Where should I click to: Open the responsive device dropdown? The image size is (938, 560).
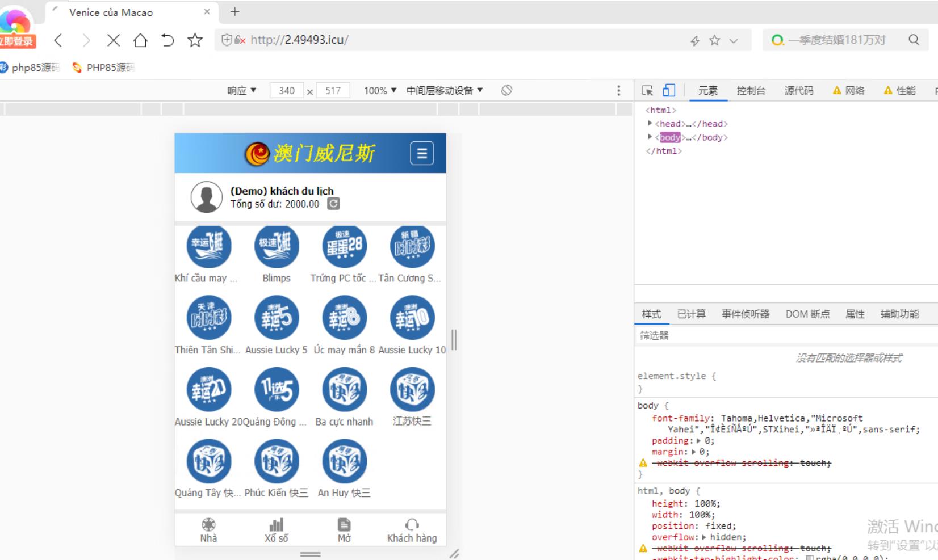point(242,91)
